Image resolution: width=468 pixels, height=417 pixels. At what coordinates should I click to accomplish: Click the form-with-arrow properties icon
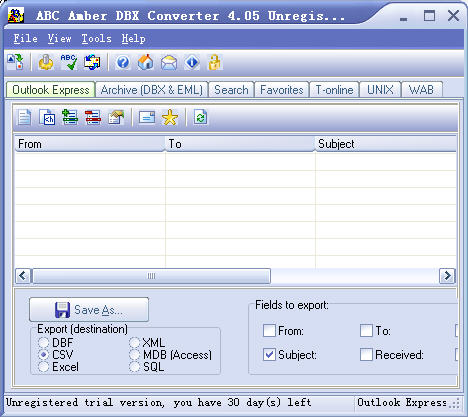[x=116, y=117]
